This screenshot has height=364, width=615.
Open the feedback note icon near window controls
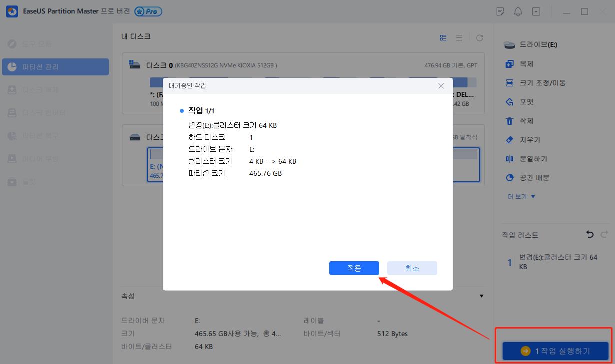pyautogui.click(x=500, y=11)
